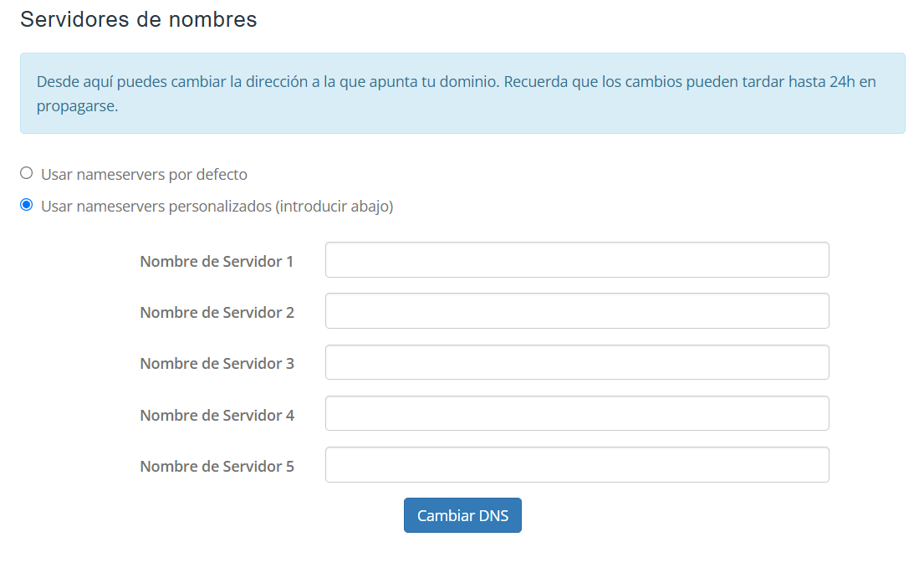The height and width of the screenshot is (583, 924).
Task: Click the 'introducir abajo' personalizados label text
Action: tap(334, 206)
